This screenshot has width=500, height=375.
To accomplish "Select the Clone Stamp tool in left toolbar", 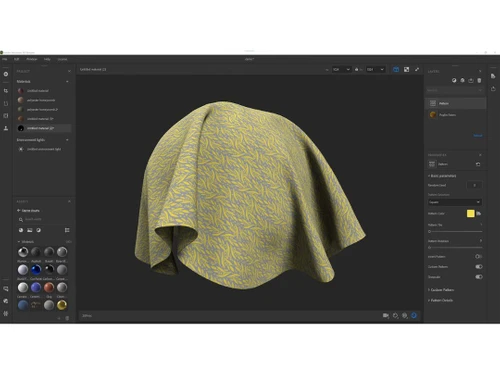I will (6, 128).
